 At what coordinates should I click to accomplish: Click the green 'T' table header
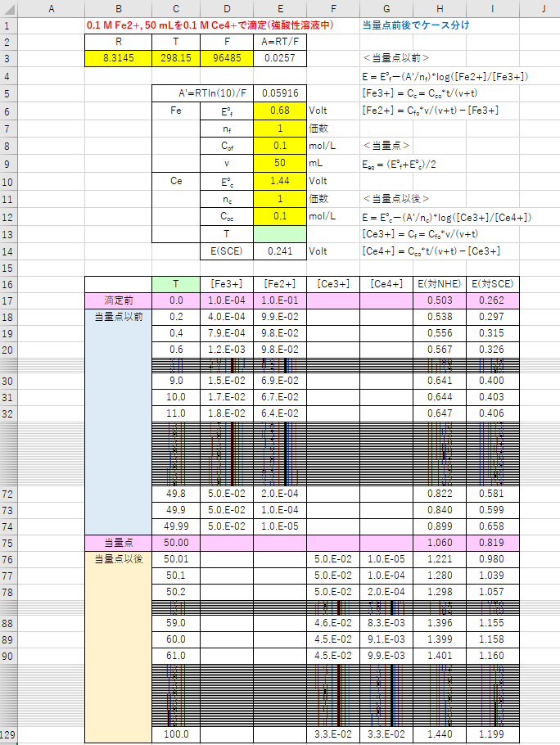[176, 284]
